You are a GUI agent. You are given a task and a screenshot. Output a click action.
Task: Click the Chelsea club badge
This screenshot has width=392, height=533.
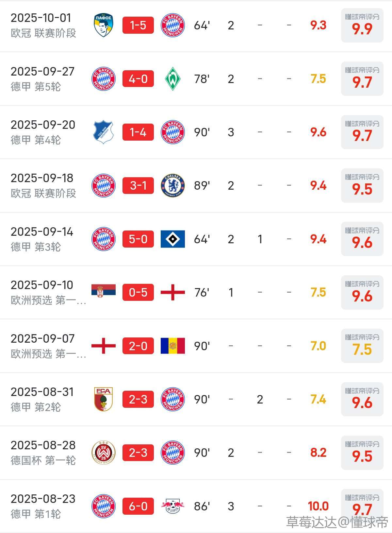click(173, 185)
